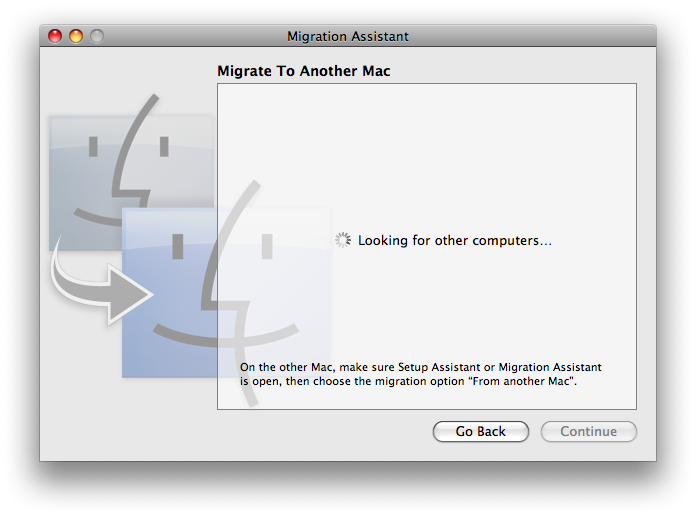Image resolution: width=696 pixels, height=516 pixels.
Task: Click the Go Back button
Action: (481, 432)
